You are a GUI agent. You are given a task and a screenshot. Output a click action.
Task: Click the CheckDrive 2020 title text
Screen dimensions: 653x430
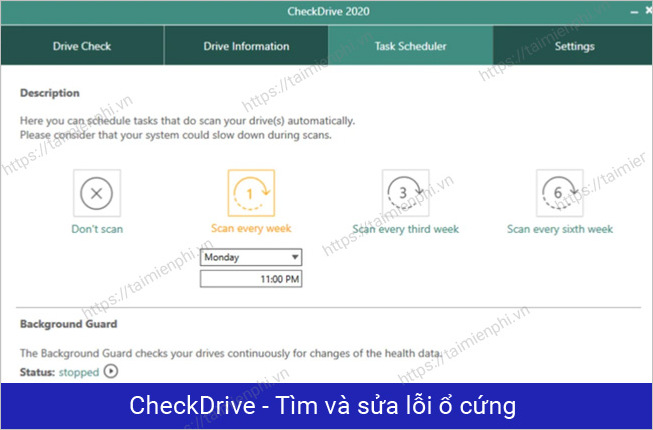pos(328,11)
